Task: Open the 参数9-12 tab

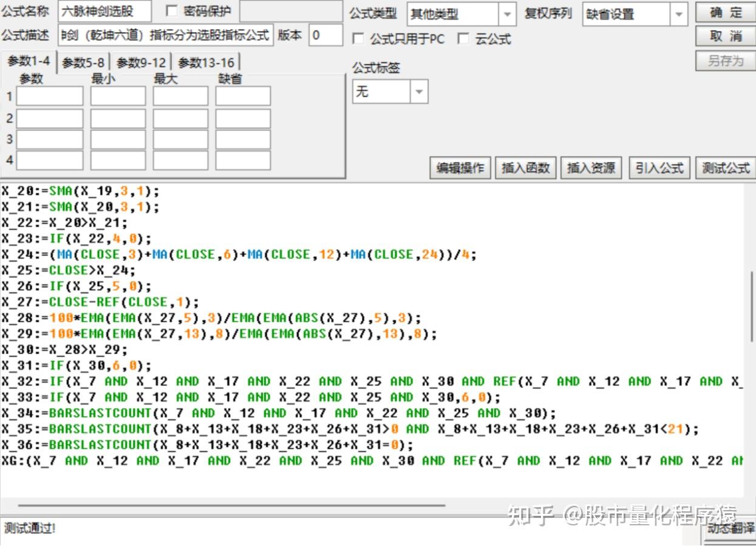Action: click(x=141, y=63)
